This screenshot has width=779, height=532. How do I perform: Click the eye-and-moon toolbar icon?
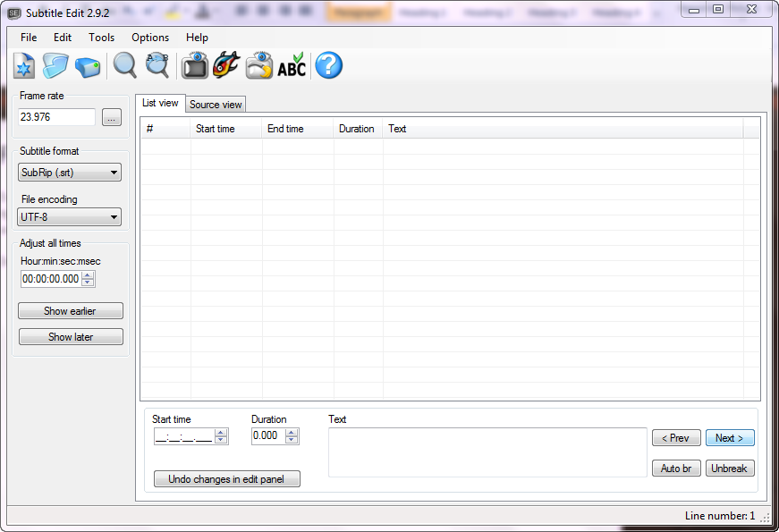259,66
